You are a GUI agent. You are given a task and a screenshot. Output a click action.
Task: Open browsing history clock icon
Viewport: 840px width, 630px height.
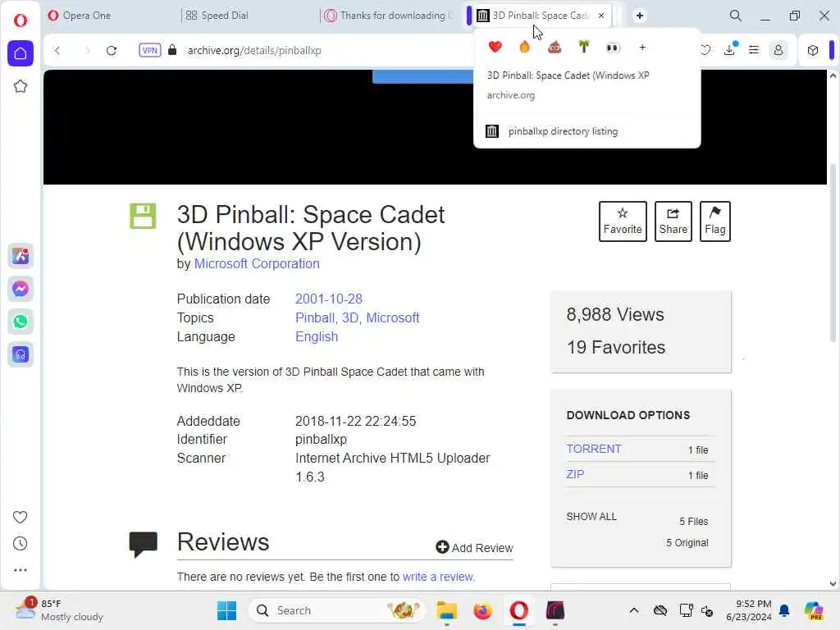tap(20, 544)
